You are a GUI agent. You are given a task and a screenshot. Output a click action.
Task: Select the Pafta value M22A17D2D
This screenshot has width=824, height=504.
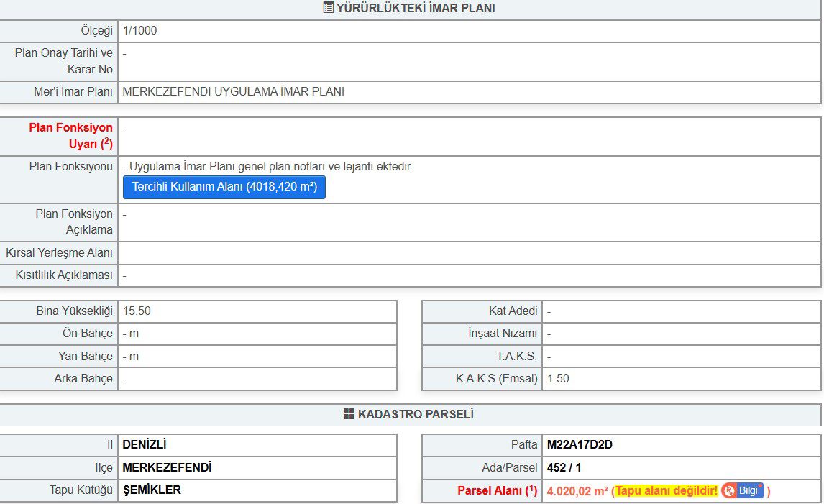580,445
